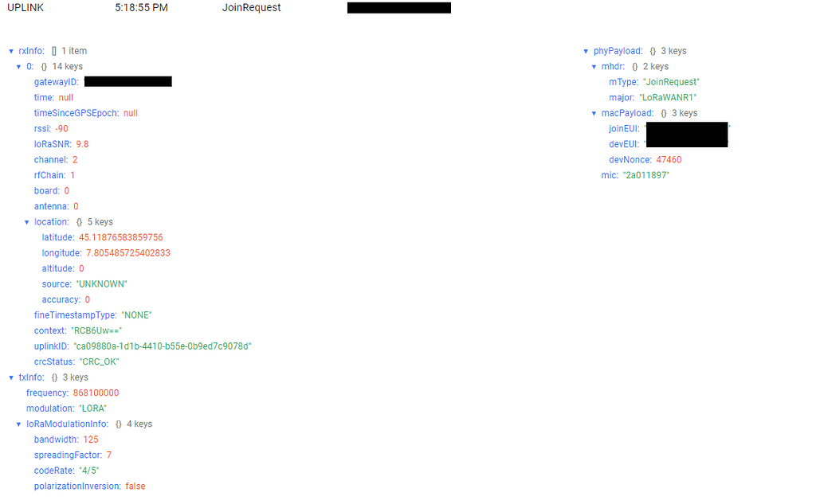The height and width of the screenshot is (504, 816).
Task: Click the JoinRequest message header label
Action: click(250, 8)
